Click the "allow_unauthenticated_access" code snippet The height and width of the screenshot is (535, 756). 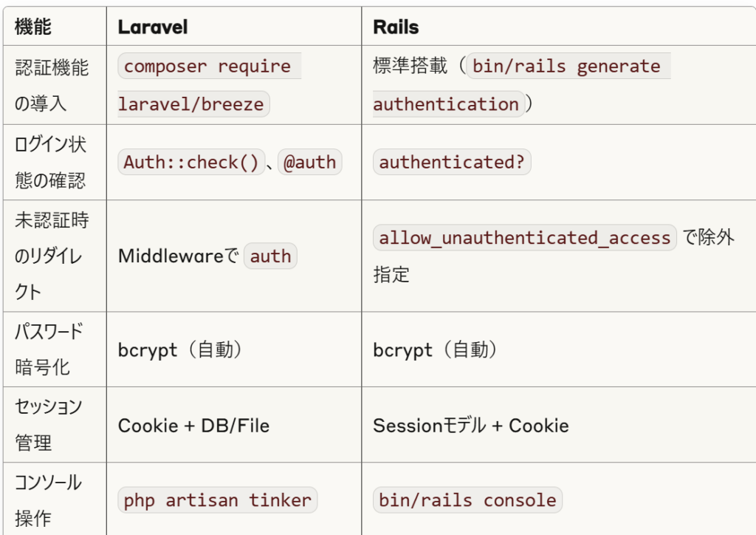[x=524, y=238]
